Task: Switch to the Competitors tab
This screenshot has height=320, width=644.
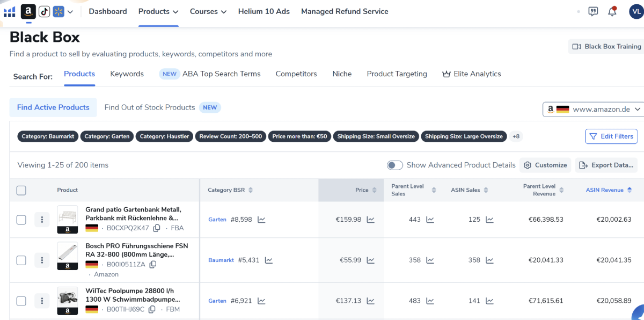Action: point(296,74)
